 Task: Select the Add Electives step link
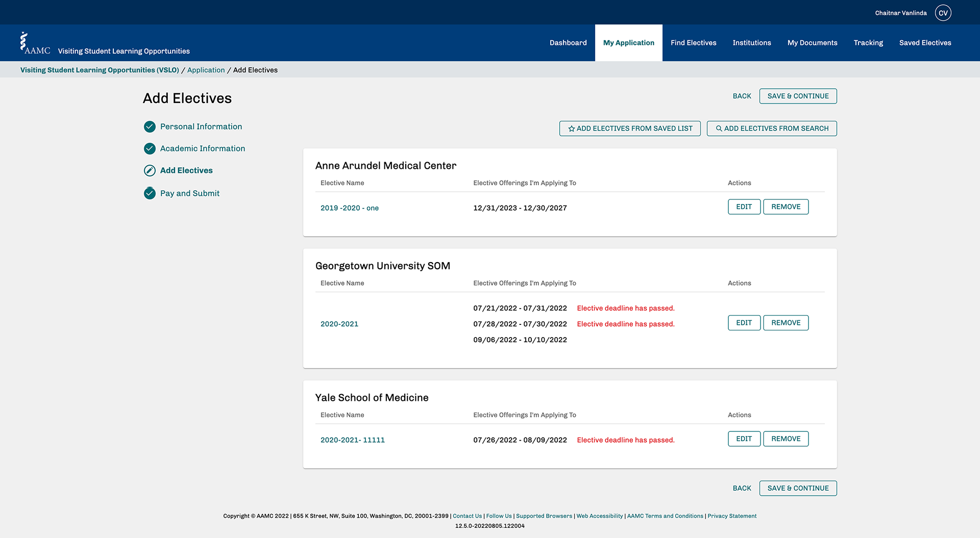[186, 170]
